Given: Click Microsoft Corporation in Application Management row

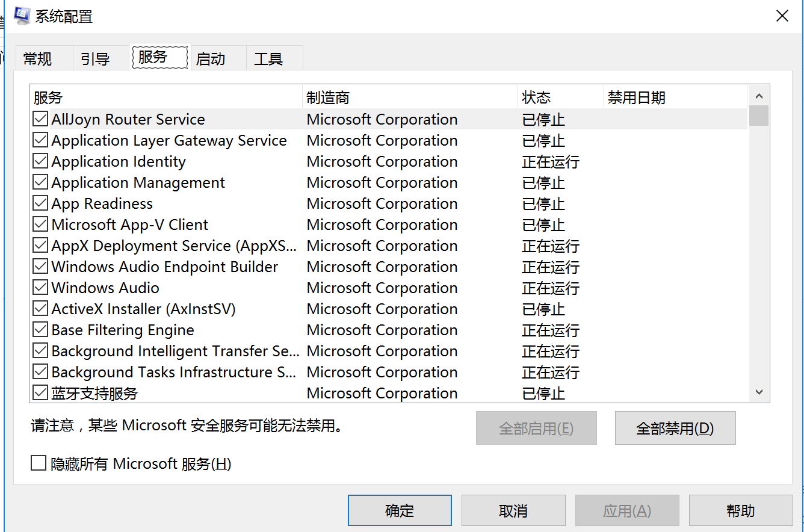Looking at the screenshot, I should [x=382, y=182].
